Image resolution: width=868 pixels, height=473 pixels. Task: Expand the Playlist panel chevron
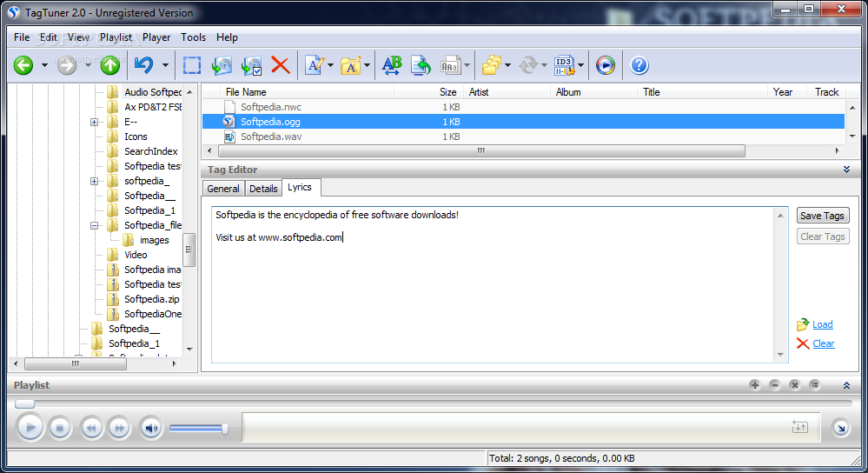click(x=846, y=385)
